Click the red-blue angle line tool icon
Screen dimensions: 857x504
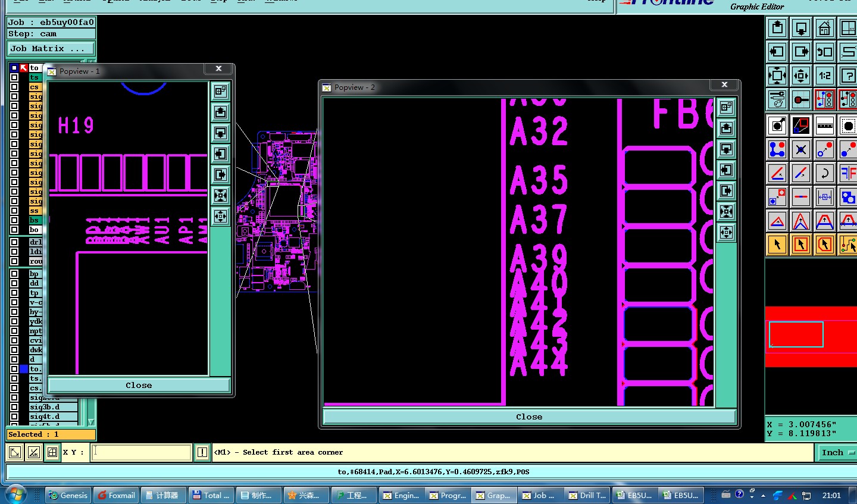[x=777, y=173]
